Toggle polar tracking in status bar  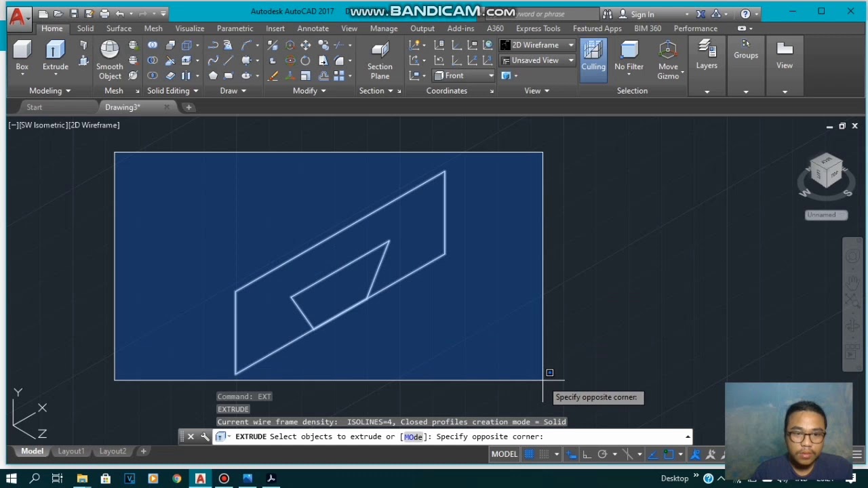point(602,454)
